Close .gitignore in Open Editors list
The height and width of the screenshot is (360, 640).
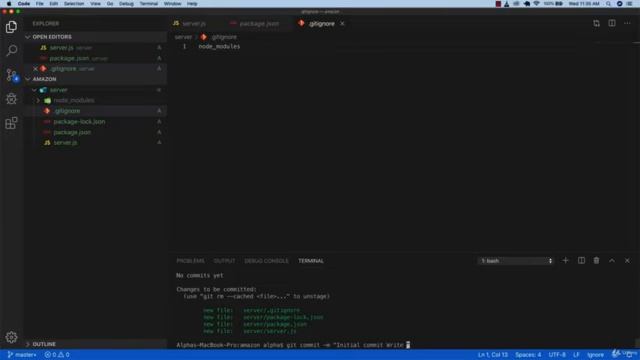pyautogui.click(x=36, y=69)
